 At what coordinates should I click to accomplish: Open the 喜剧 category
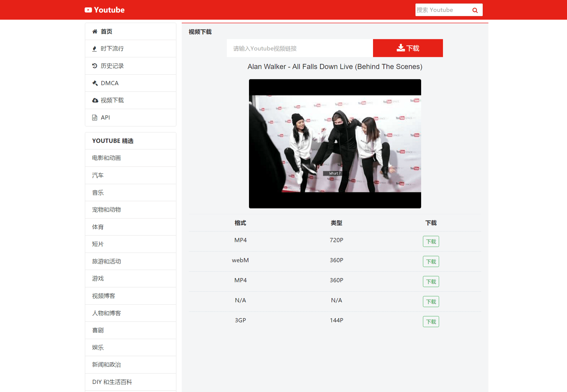coord(131,330)
